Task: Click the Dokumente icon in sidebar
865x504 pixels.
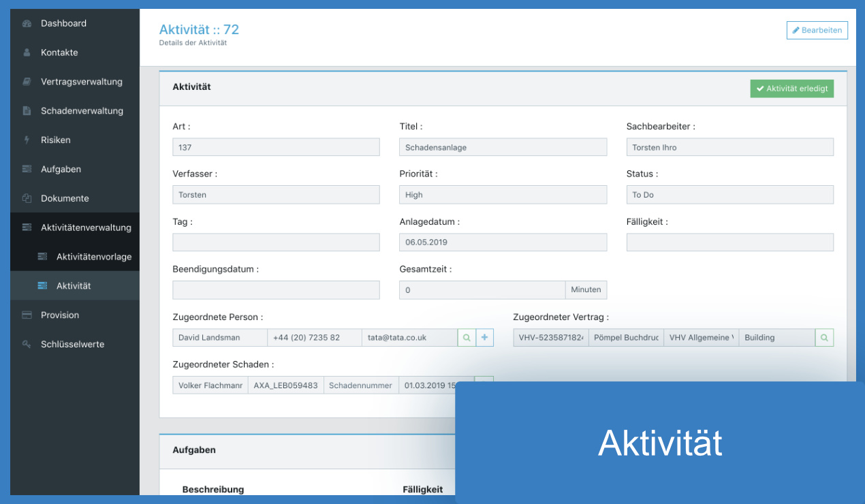Action: 27,199
